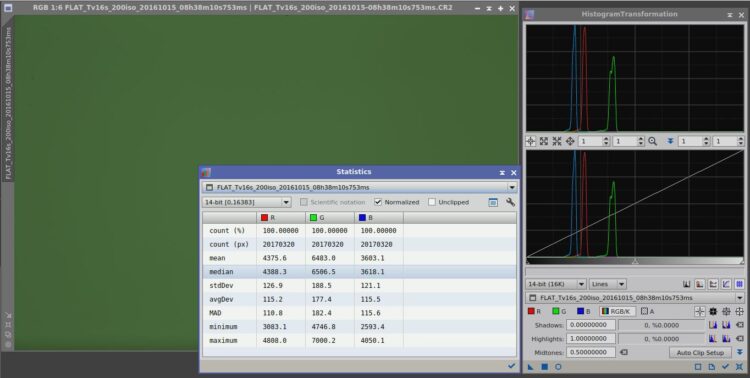The height and width of the screenshot is (378, 750).
Task: Toggle the Normalized checkbox in Statistics
Action: click(x=397, y=202)
